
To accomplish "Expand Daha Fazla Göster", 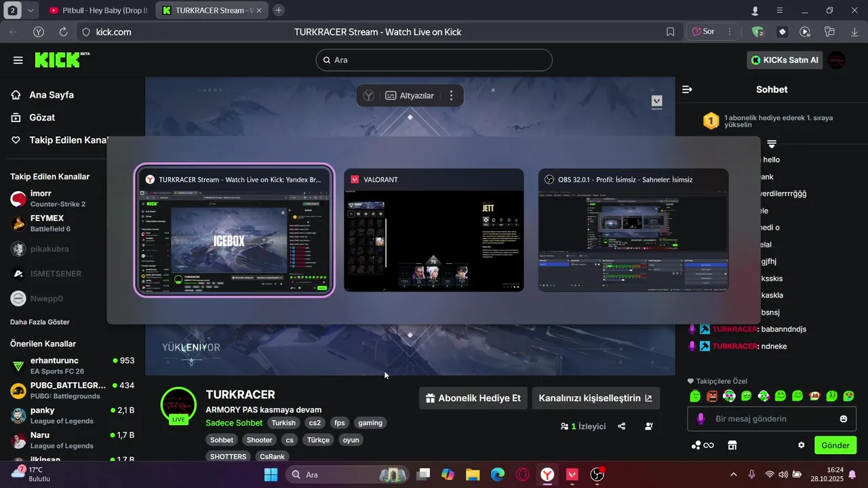I will (x=40, y=322).
